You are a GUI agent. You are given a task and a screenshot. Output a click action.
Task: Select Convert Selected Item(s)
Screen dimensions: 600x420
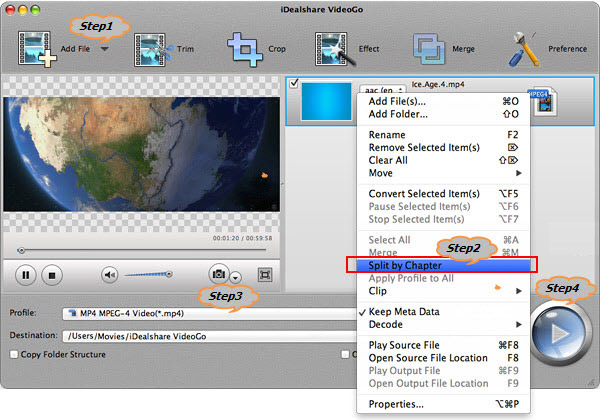tap(443, 194)
